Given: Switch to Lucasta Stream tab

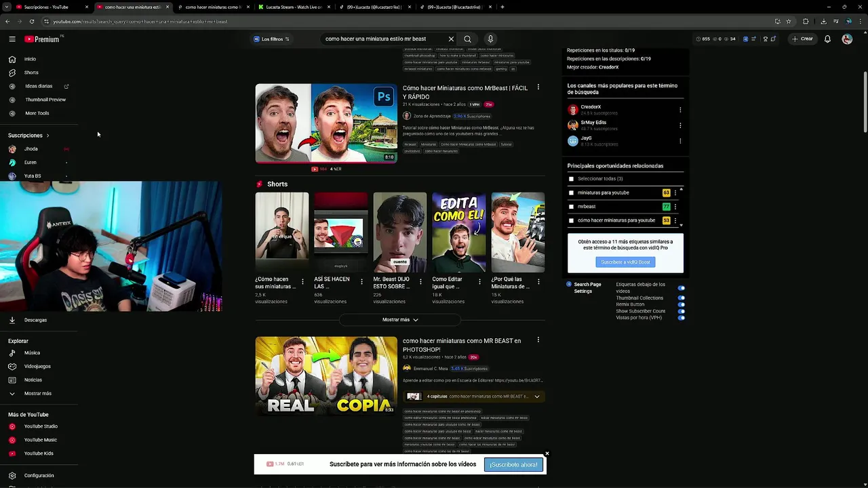Looking at the screenshot, I should (x=295, y=7).
